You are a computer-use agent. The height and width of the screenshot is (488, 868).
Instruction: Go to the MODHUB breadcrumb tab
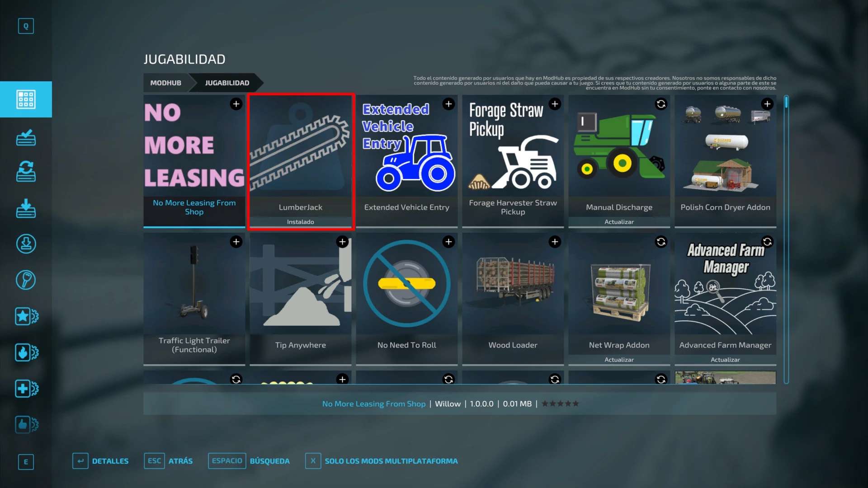pyautogui.click(x=165, y=83)
